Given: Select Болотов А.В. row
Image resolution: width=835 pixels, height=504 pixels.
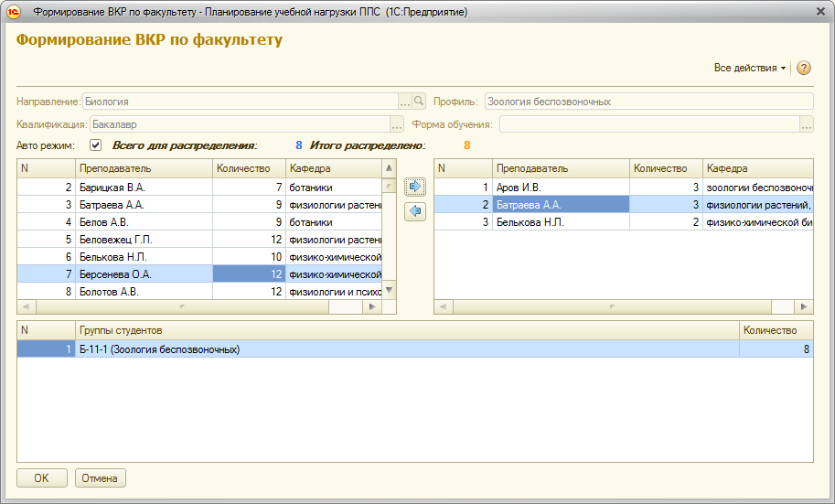Looking at the screenshot, I should (199, 292).
